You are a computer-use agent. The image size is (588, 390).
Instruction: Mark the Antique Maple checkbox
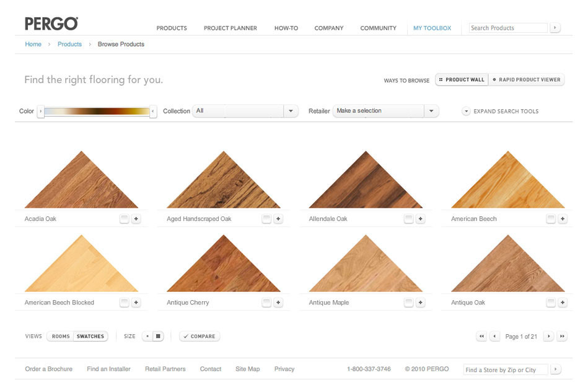[409, 303]
